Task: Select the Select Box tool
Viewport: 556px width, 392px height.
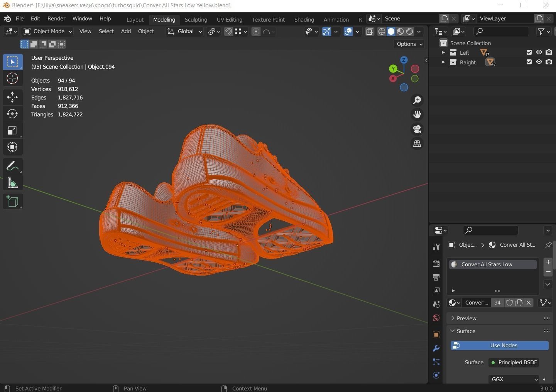Action: 12,62
